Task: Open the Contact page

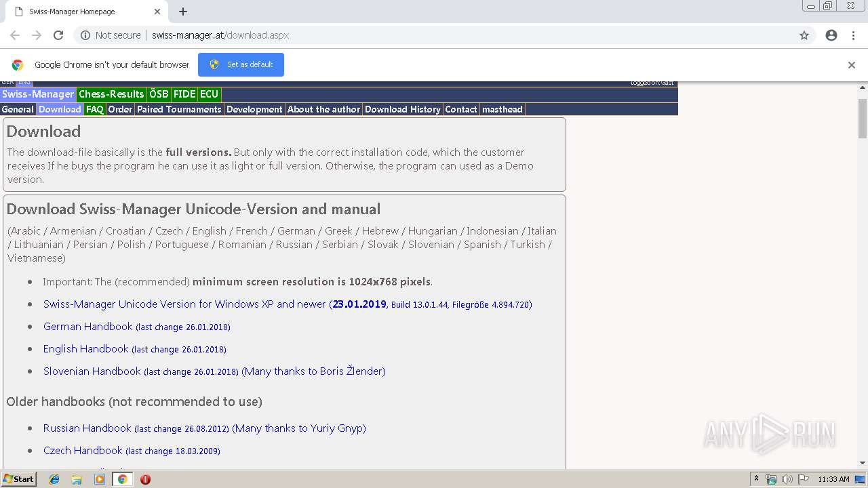Action: click(x=461, y=109)
